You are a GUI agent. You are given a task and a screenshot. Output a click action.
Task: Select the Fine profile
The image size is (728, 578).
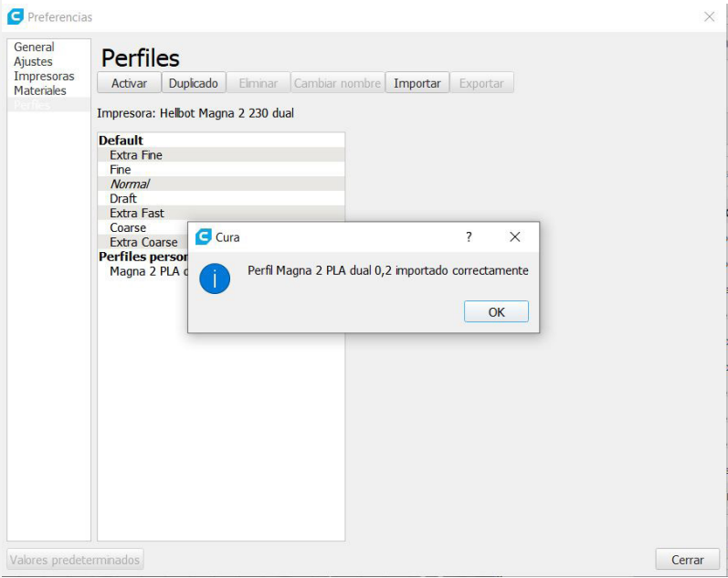click(221, 170)
